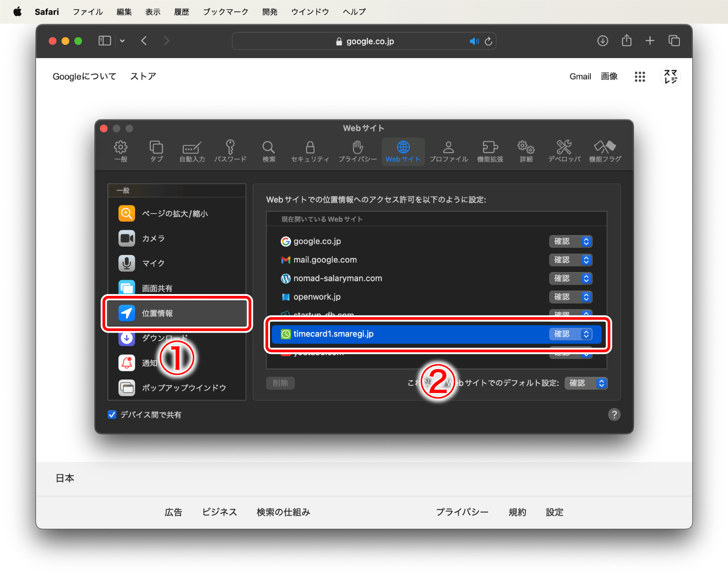The image size is (728, 576).
Task: Open the 機能フラグ settings pane
Action: click(605, 152)
